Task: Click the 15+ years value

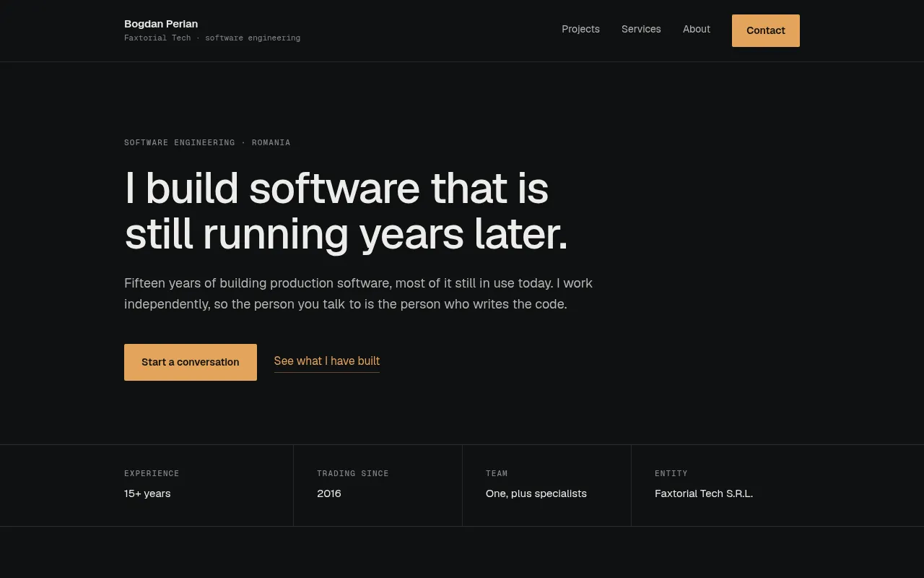Action: pyautogui.click(x=147, y=493)
